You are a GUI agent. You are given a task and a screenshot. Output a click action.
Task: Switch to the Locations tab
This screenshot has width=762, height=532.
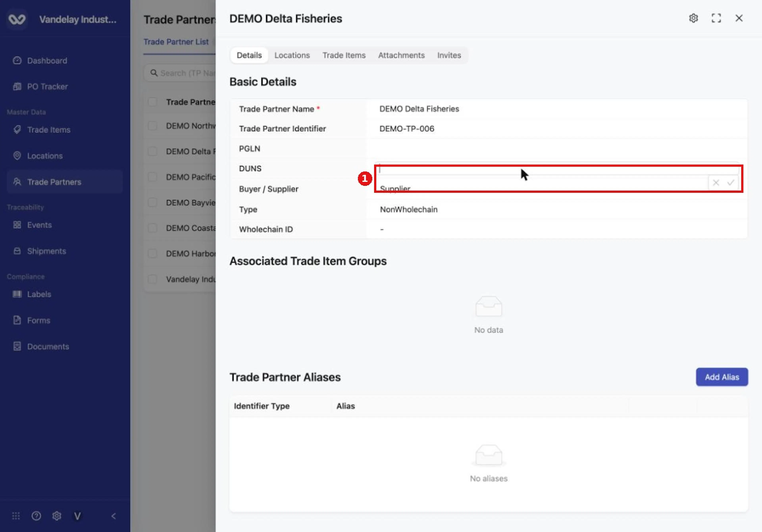pos(292,55)
